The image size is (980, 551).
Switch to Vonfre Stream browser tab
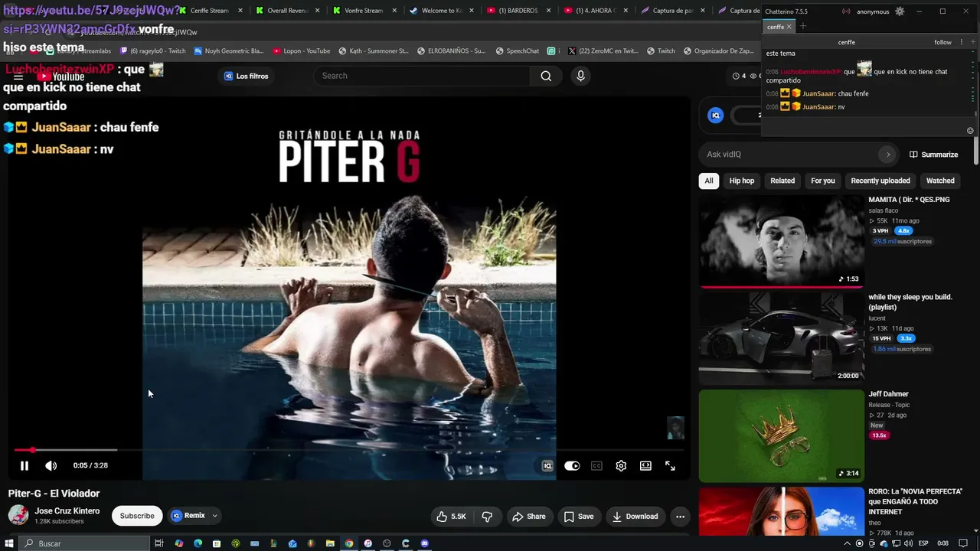[364, 11]
